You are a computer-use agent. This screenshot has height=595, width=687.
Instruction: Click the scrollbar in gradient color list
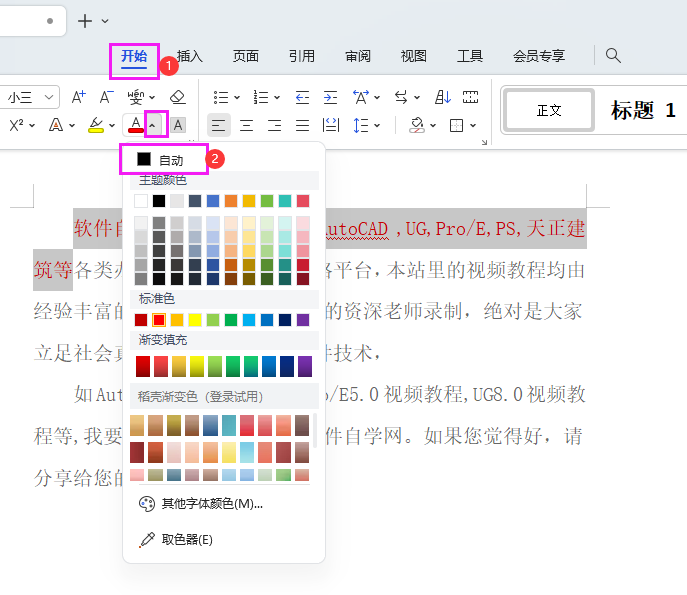point(315,430)
